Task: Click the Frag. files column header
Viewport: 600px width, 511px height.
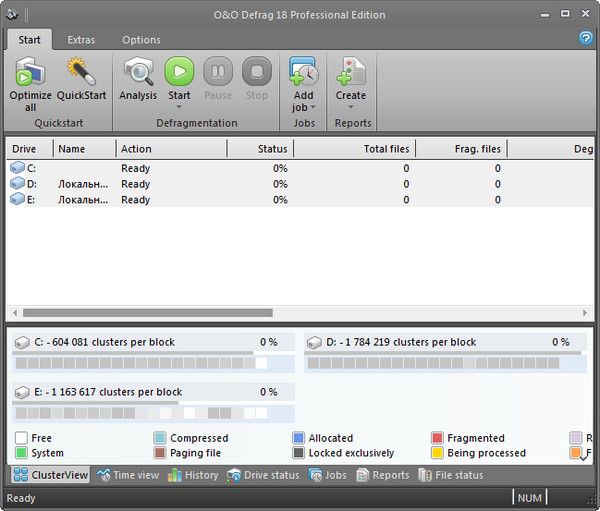Action: point(460,149)
